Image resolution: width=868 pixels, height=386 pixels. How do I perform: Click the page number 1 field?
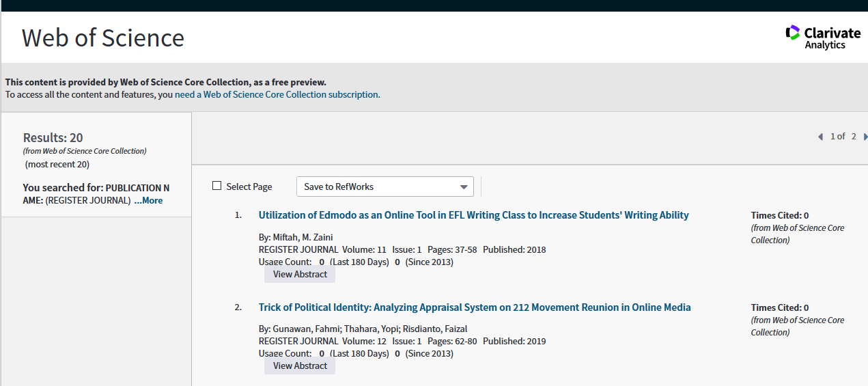[832, 137]
